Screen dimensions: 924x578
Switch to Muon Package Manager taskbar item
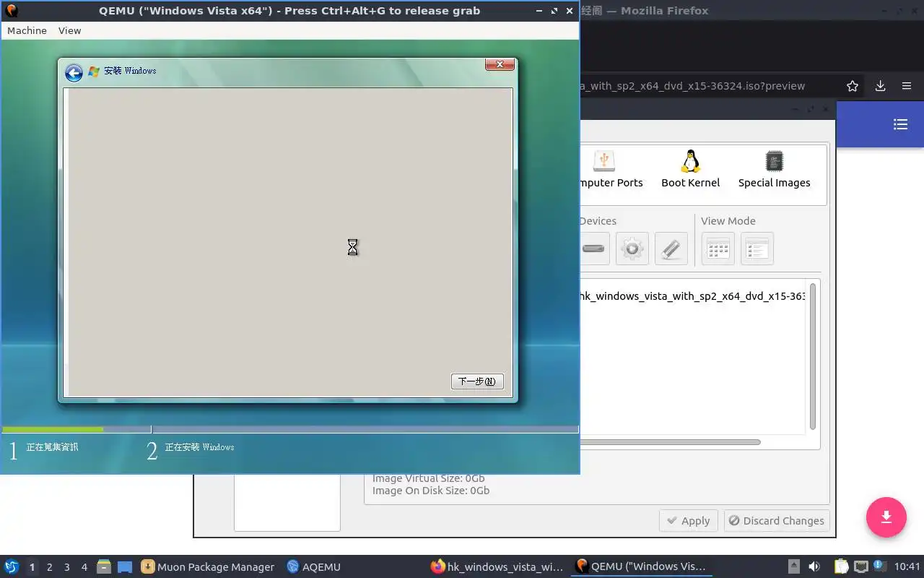tap(208, 567)
